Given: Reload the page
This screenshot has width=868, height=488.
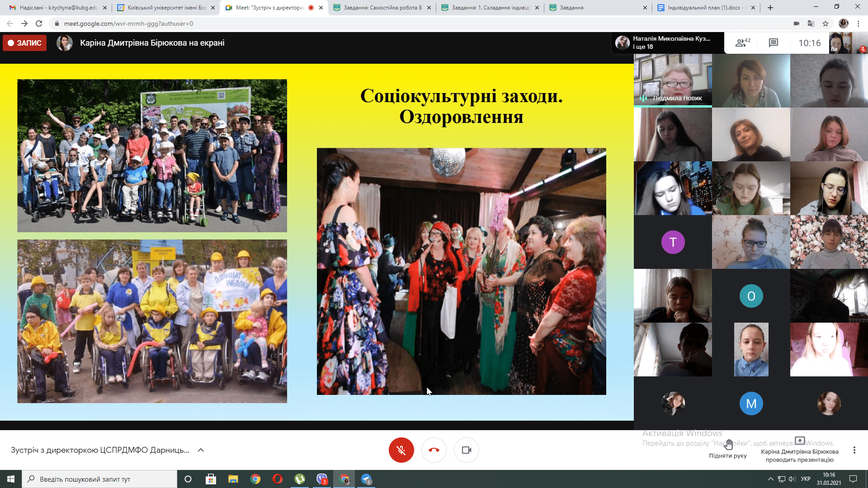Looking at the screenshot, I should tap(39, 23).
